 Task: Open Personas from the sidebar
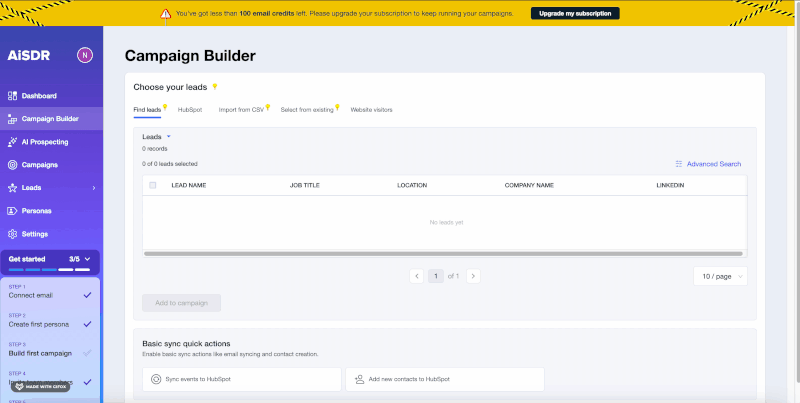click(51, 211)
